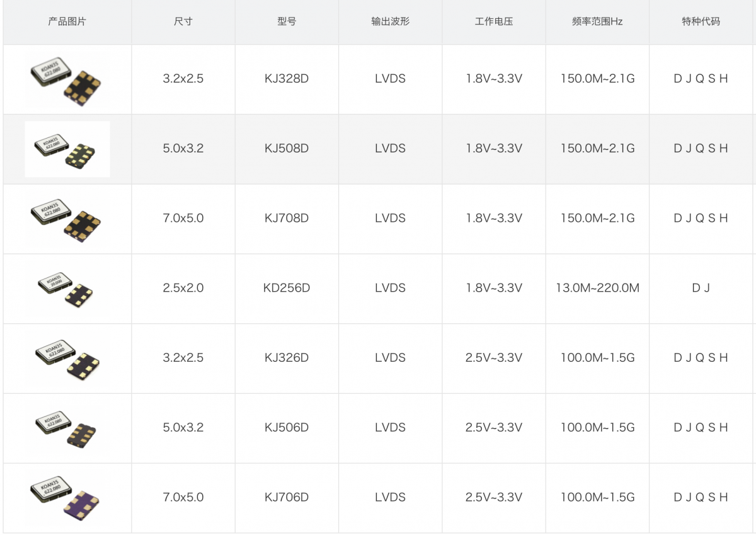
Task: Click the KD256D model name
Action: [x=287, y=288]
